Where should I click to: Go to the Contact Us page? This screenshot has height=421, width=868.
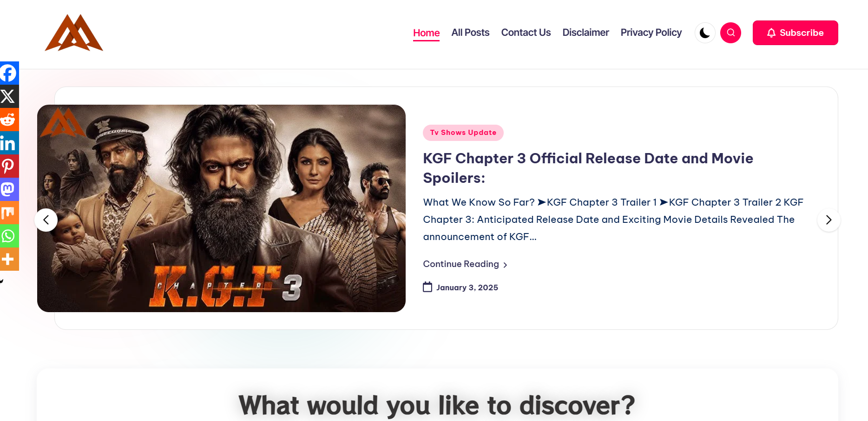pos(526,33)
